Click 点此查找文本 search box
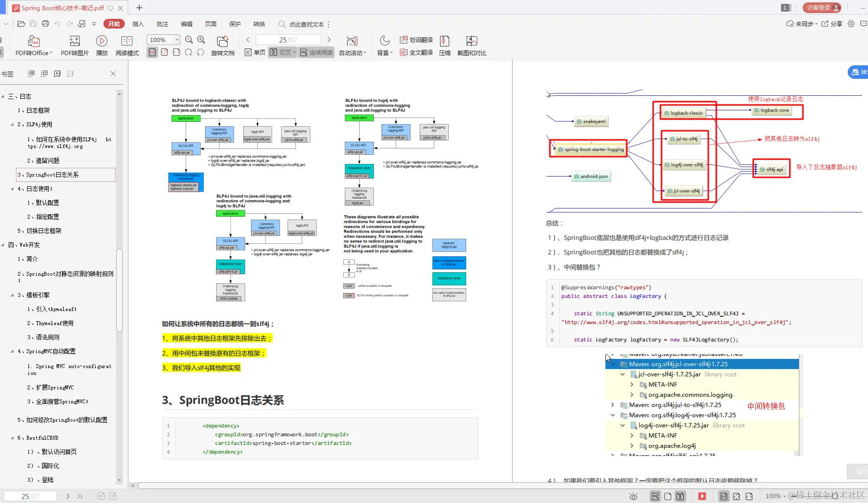868x503 pixels. (302, 24)
